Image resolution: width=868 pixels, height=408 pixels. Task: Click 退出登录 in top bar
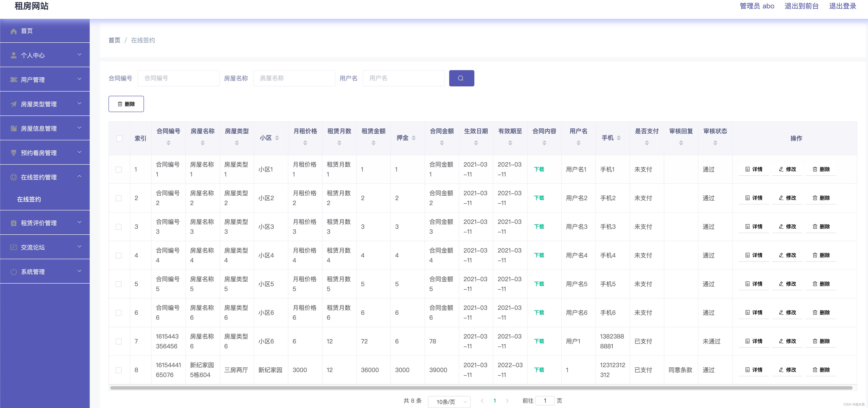click(x=842, y=6)
